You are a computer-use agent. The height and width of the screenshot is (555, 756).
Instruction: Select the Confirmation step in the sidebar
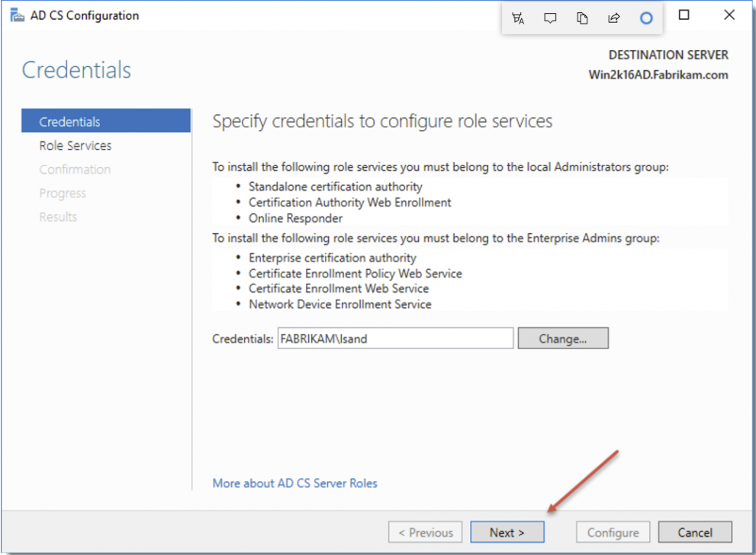[75, 169]
